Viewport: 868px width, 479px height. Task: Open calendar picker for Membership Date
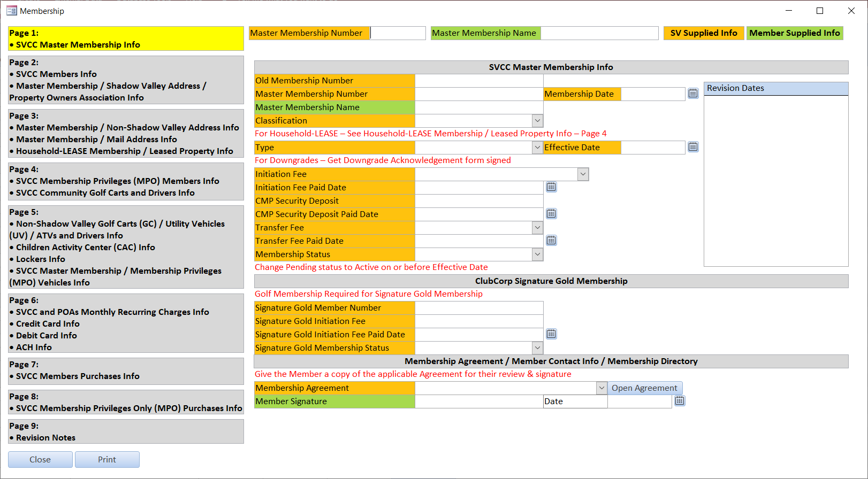(693, 94)
